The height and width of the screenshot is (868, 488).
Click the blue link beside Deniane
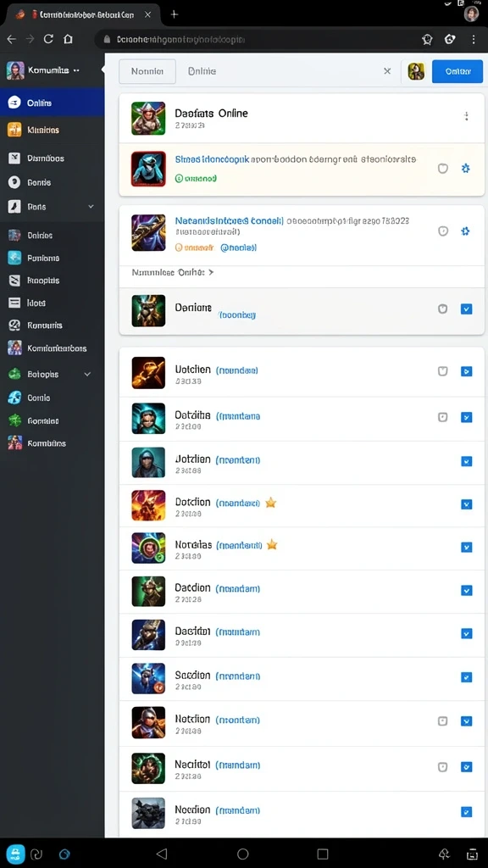pos(237,315)
